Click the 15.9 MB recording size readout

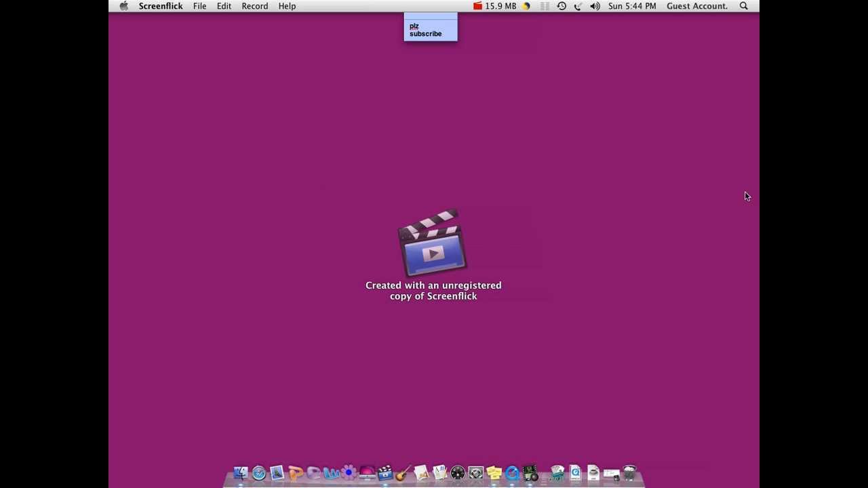501,6
